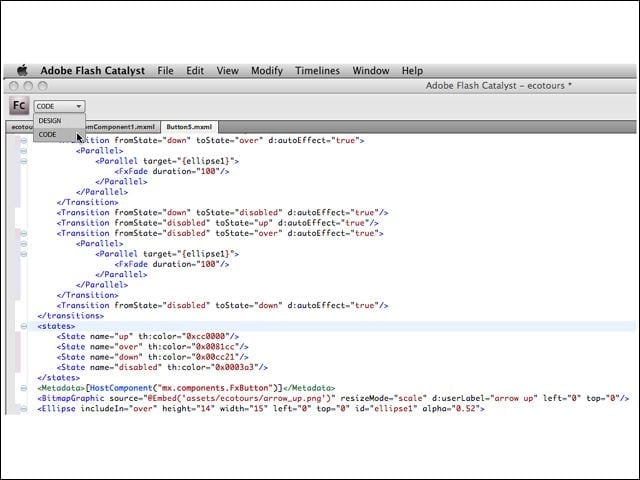Click the State name="disabled" line
Image resolution: width=640 pixels, height=480 pixels.
pyautogui.click(x=162, y=367)
